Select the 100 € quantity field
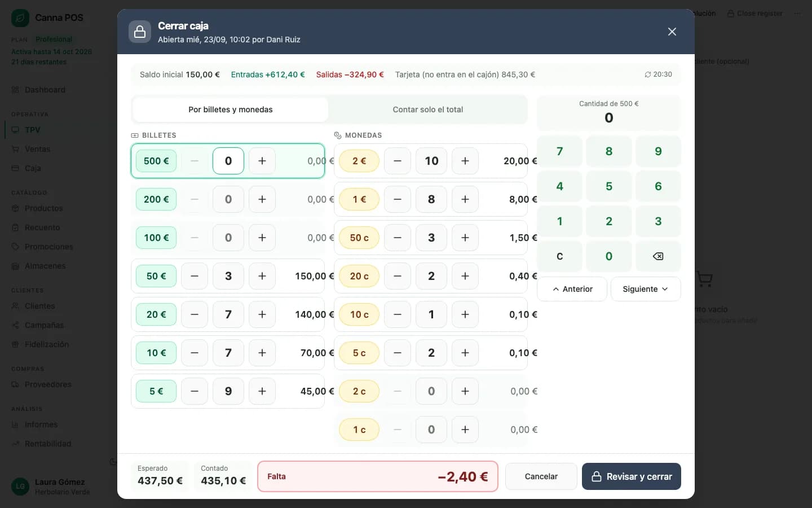The image size is (812, 508). click(228, 238)
